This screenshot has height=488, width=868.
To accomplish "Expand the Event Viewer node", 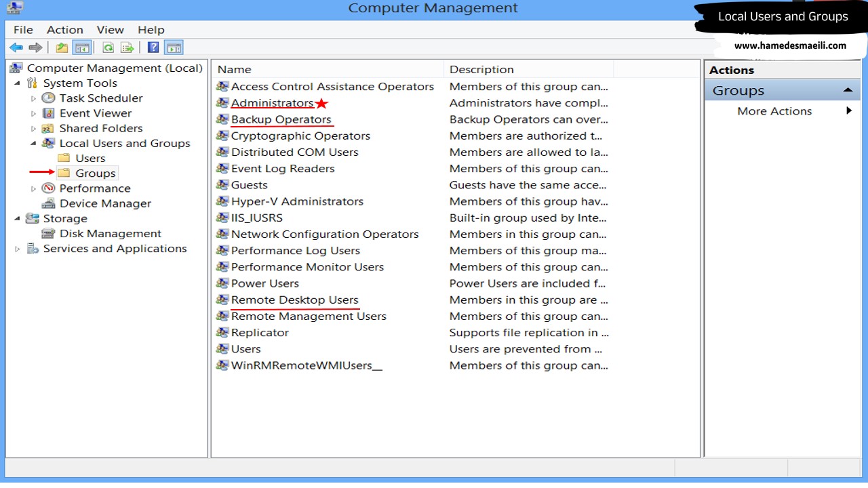I will click(33, 113).
